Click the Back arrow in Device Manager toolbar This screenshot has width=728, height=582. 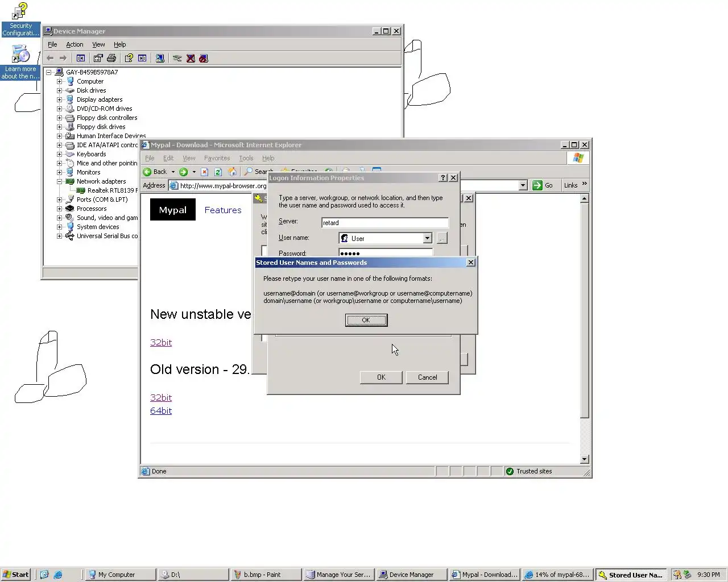pos(50,58)
